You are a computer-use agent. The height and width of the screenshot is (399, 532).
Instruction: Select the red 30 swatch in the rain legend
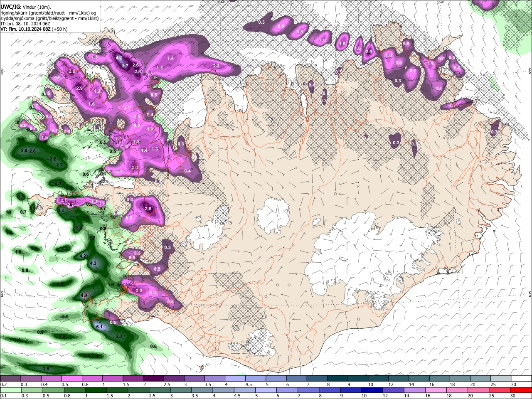click(x=520, y=390)
